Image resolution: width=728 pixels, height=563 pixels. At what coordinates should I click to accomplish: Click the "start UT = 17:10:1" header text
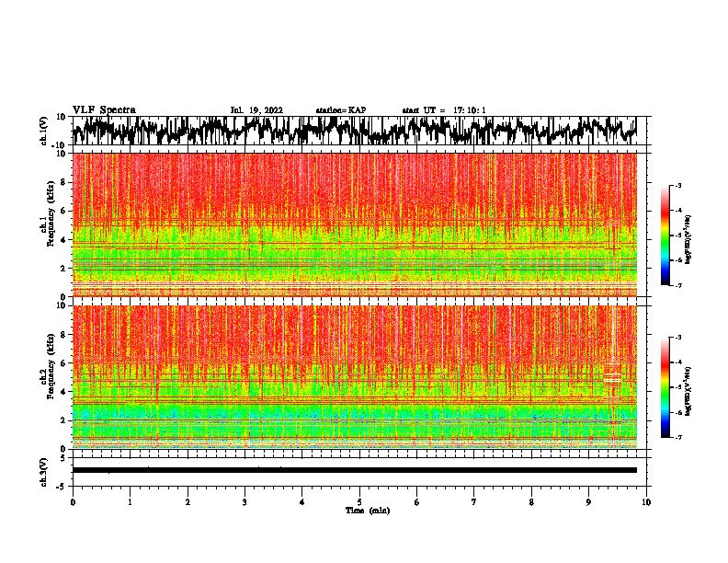[444, 110]
